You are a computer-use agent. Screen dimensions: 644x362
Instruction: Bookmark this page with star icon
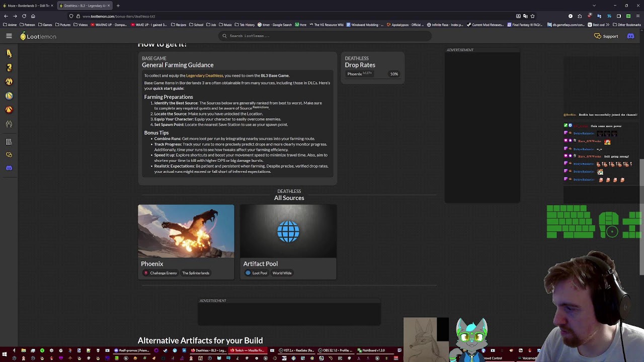(533, 16)
